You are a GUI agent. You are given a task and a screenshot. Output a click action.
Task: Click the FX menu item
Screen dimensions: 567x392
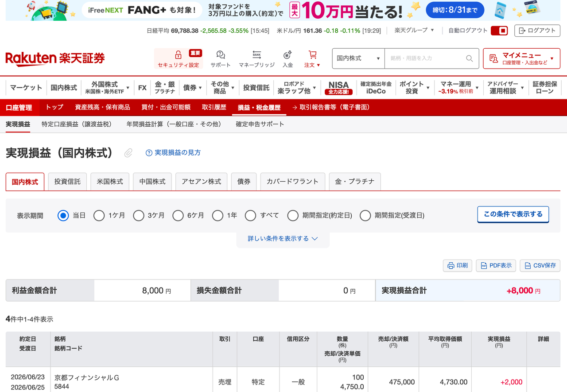[142, 88]
